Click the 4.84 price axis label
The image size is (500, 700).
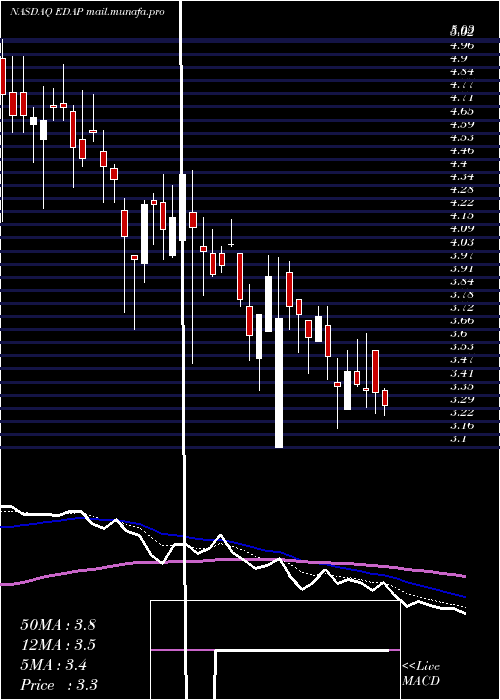click(x=462, y=71)
